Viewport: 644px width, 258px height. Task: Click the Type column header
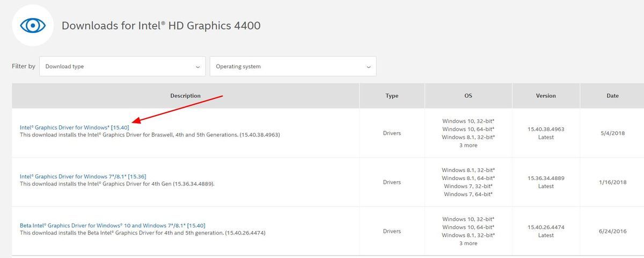pyautogui.click(x=392, y=96)
